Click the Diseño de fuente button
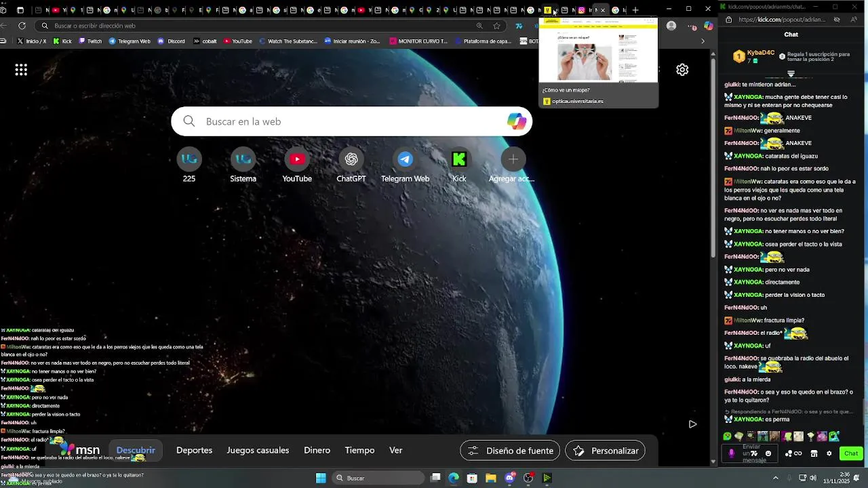The image size is (868, 488). pos(510,450)
